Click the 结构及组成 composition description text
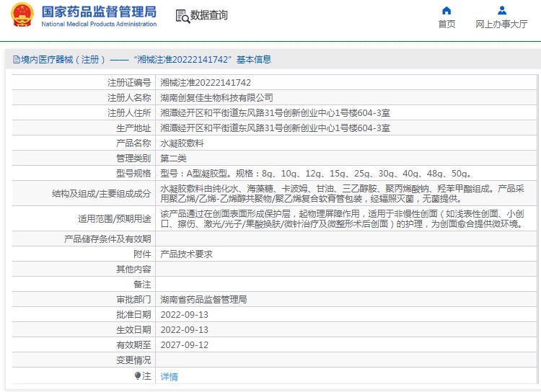Screen dimensions: 541x392 coord(342,193)
